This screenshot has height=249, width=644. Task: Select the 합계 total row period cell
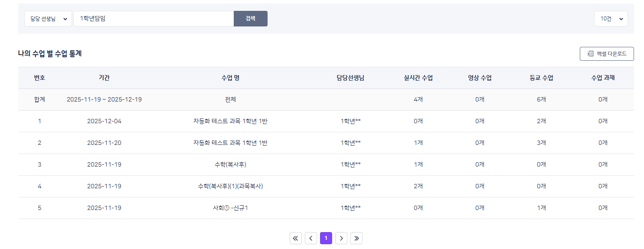click(104, 100)
